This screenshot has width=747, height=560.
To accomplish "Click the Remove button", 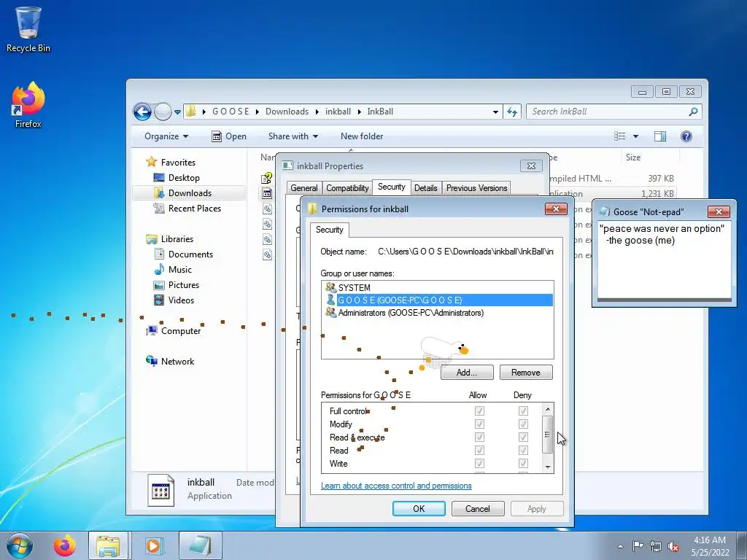I will pos(525,373).
